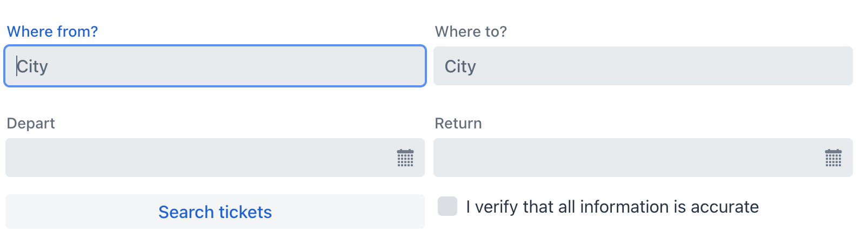Click into the Where to? city field
Image resolution: width=868 pixels, height=245 pixels.
click(643, 66)
